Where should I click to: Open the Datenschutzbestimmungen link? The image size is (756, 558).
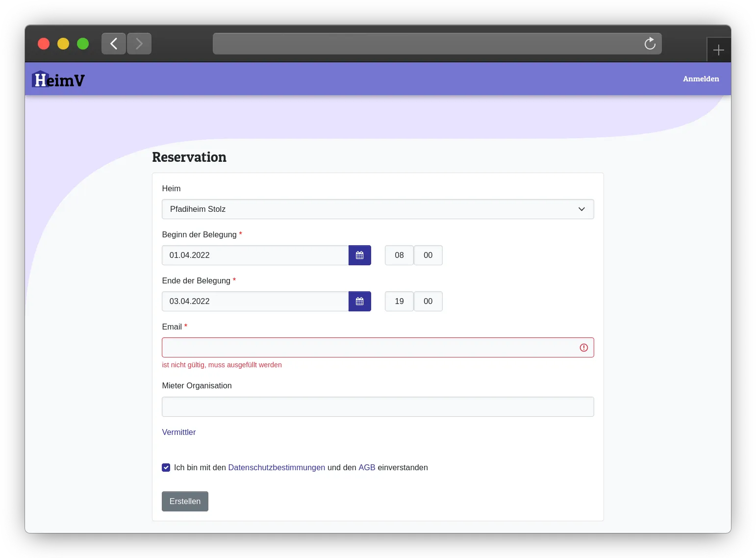[277, 468]
